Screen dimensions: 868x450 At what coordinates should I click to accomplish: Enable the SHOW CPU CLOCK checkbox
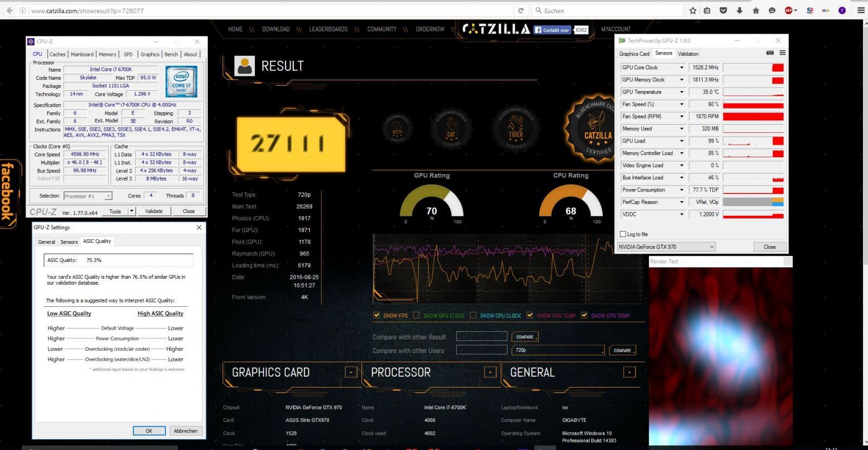coord(473,315)
